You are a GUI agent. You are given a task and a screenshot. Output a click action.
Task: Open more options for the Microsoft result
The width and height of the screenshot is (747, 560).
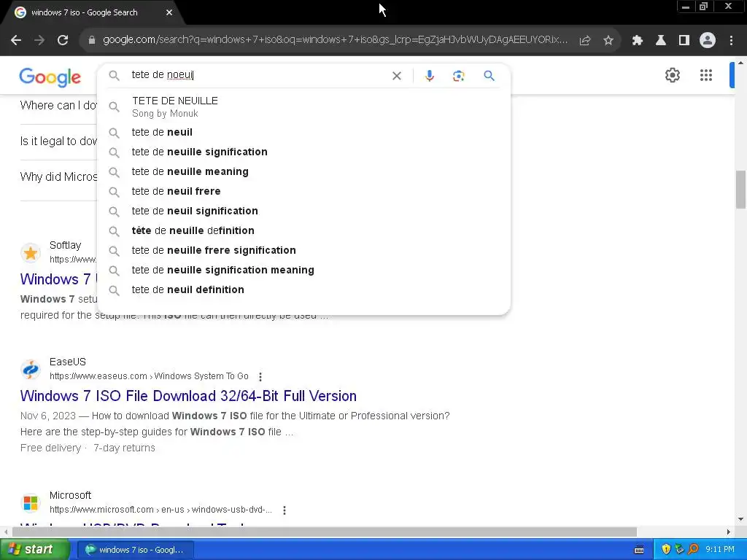point(285,510)
